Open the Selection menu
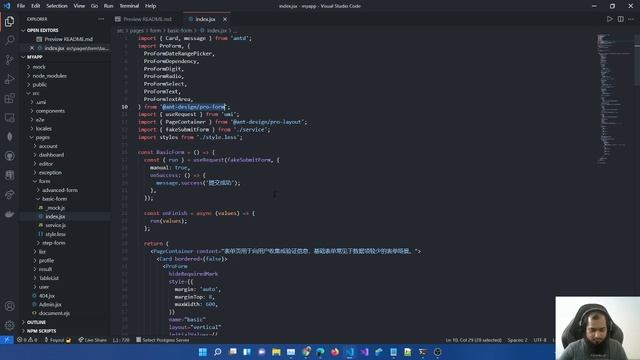640x360 pixels. point(57,6)
